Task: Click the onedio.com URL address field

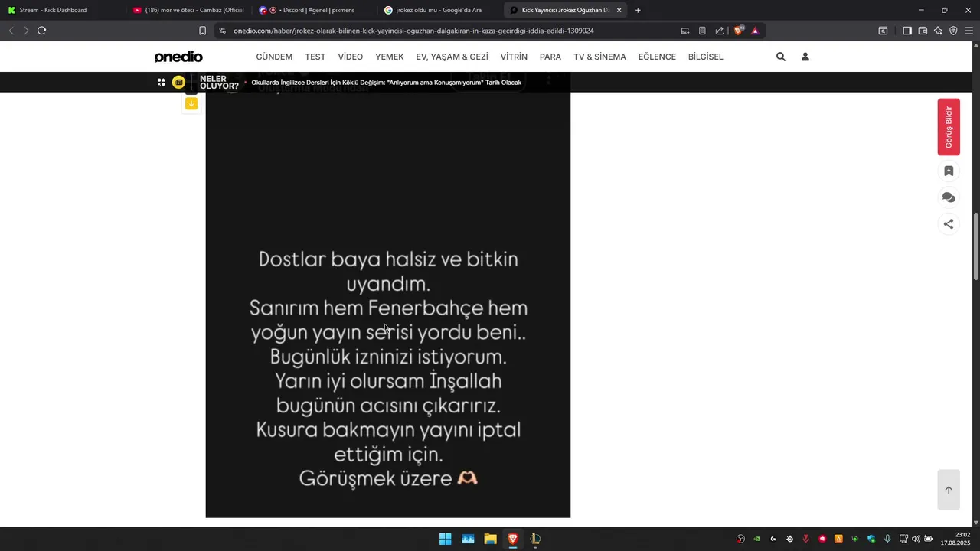Action: [x=413, y=31]
